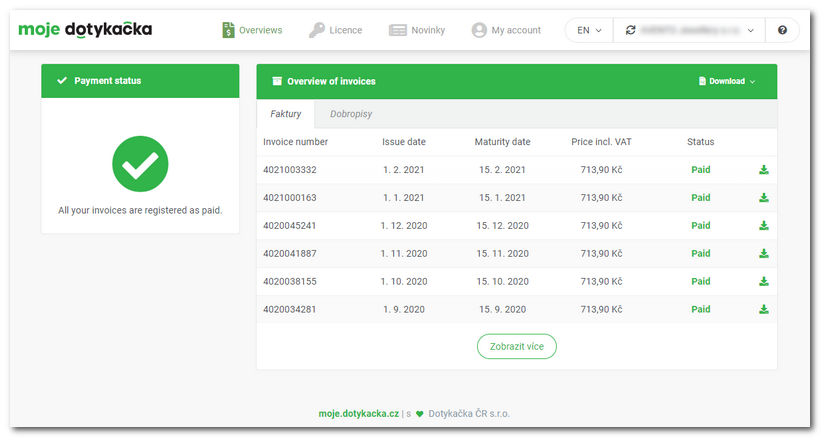Image resolution: width=821 pixels, height=438 pixels.
Task: Open the EN language dropdown
Action: click(589, 30)
